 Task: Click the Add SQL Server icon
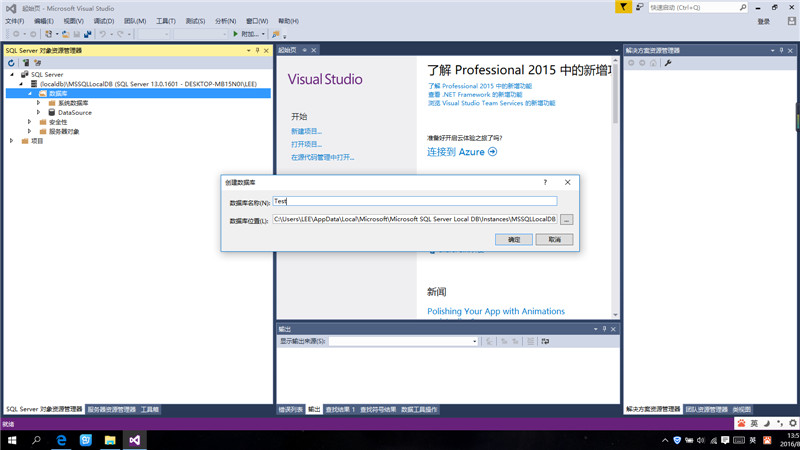23,63
